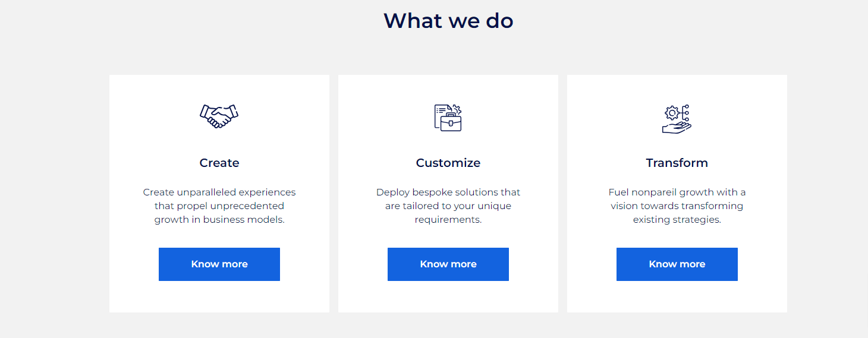The height and width of the screenshot is (338, 868).
Task: Click the gear and hand icon above Transform
Action: click(677, 119)
